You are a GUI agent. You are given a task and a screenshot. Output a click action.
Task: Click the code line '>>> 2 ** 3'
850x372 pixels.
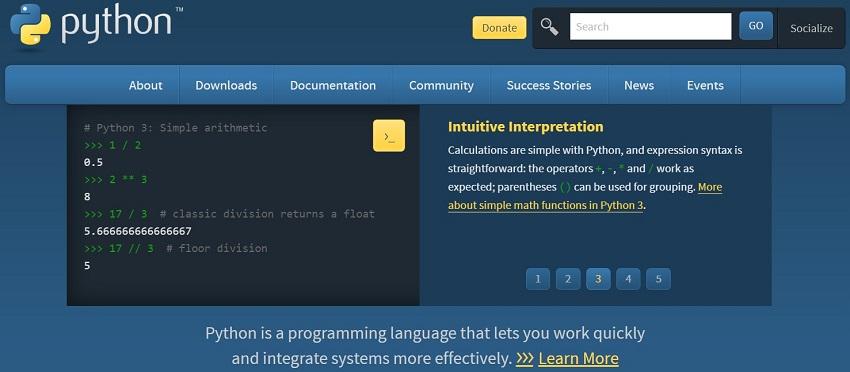(x=115, y=179)
